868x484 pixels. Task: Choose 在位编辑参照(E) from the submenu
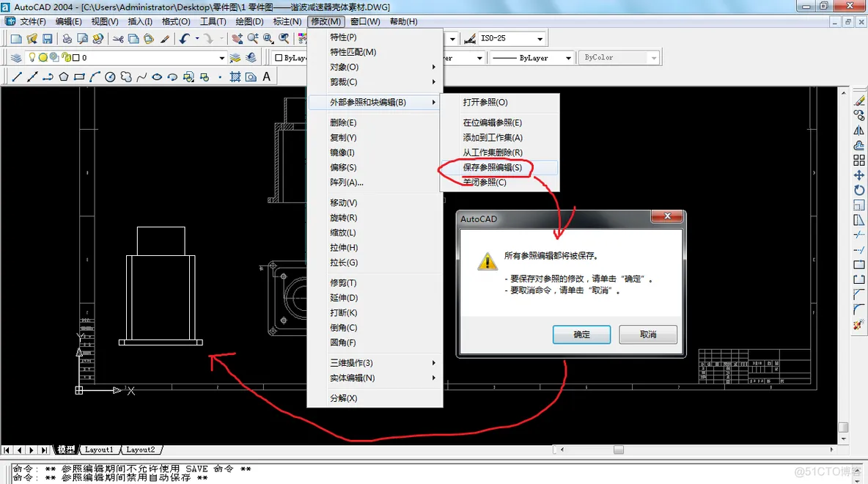[500, 122]
